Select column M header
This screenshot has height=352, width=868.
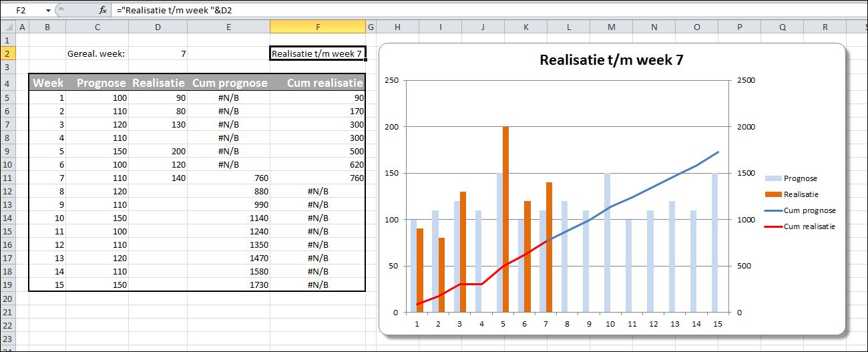point(611,27)
